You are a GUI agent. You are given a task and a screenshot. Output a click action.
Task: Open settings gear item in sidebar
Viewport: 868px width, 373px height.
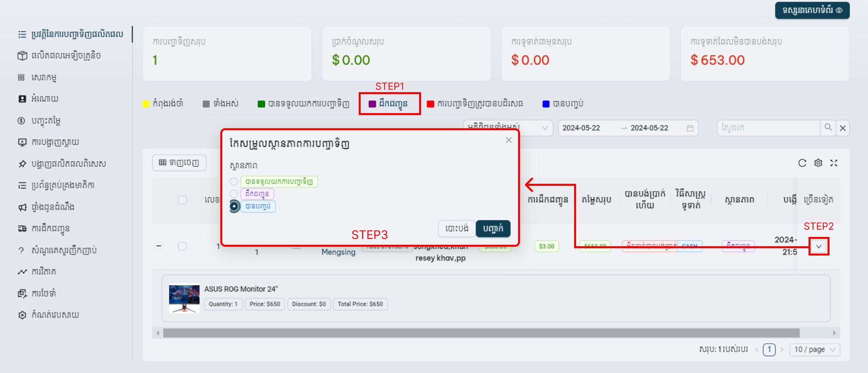tap(22, 315)
